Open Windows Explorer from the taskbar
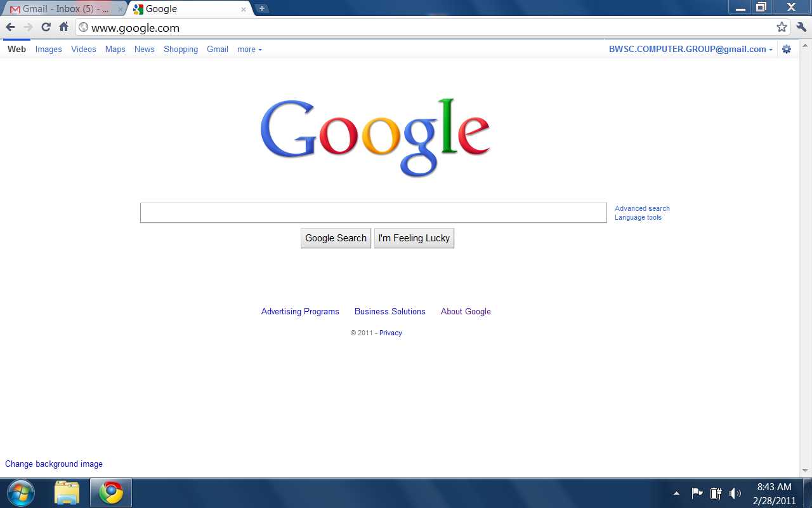Viewport: 812px width, 508px height. (x=67, y=493)
